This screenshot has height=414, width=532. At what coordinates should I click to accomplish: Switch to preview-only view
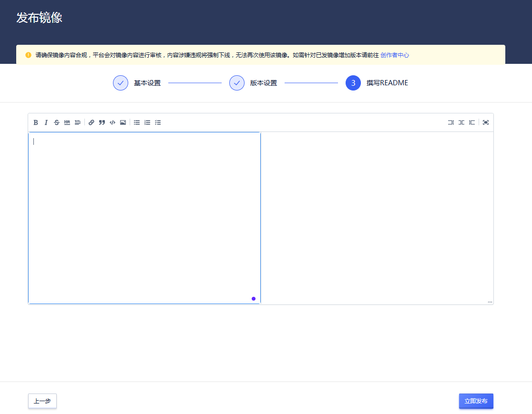point(471,122)
